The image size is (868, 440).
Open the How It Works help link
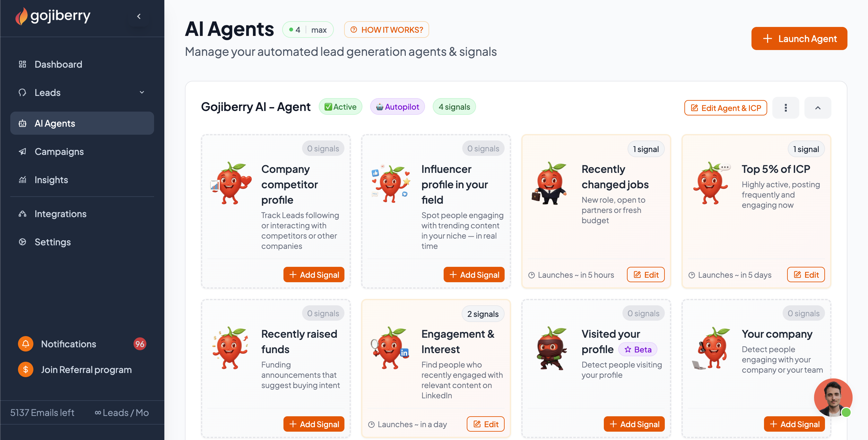point(386,30)
